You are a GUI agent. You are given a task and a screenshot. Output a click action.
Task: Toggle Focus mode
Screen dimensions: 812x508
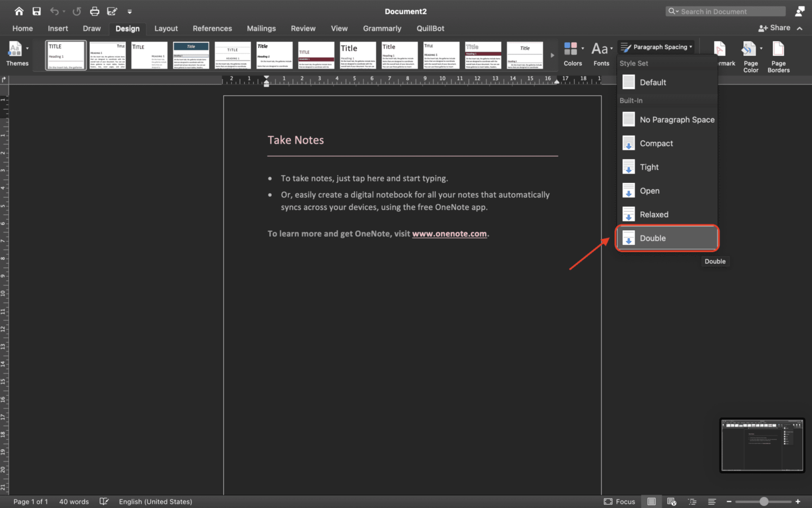(x=619, y=501)
